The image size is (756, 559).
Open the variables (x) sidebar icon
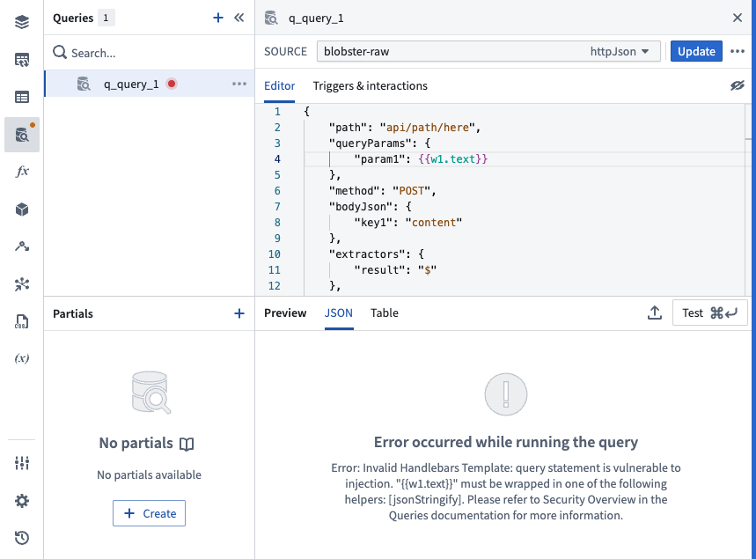click(x=22, y=358)
